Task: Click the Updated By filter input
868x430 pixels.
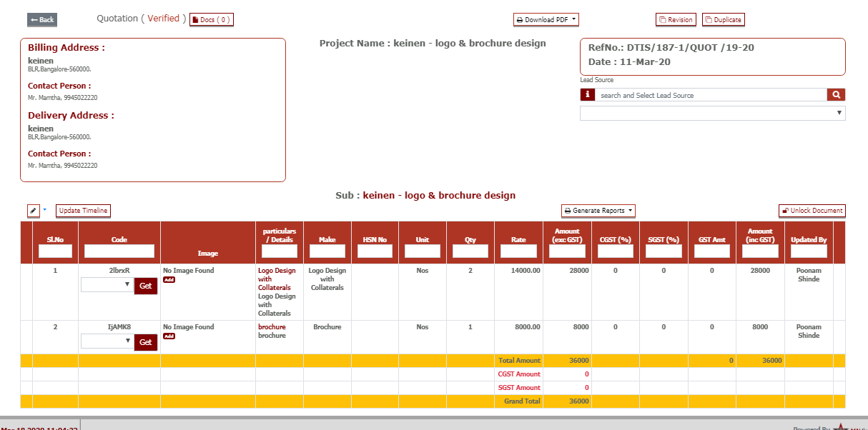Action: (x=809, y=251)
